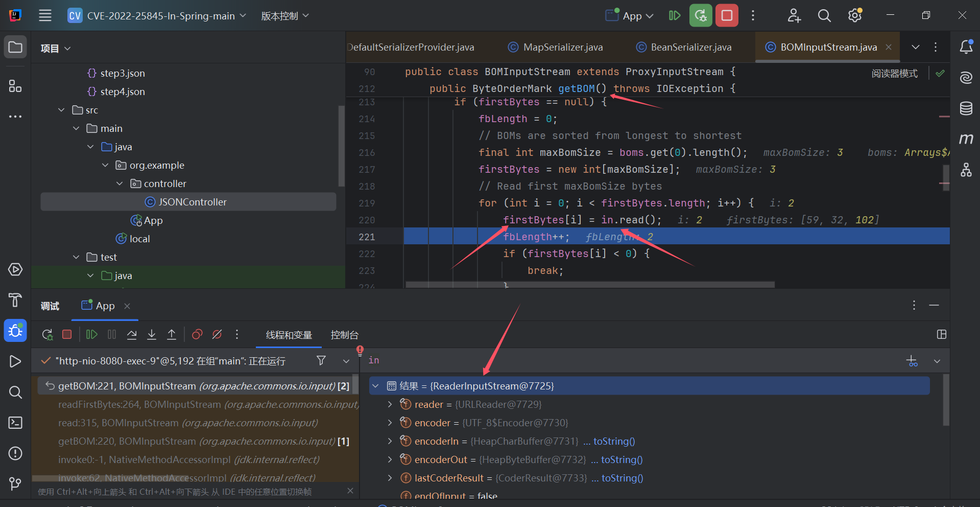This screenshot has width=980, height=507.
Task: Stop debugging via red square in debug toolbar
Action: tap(67, 335)
